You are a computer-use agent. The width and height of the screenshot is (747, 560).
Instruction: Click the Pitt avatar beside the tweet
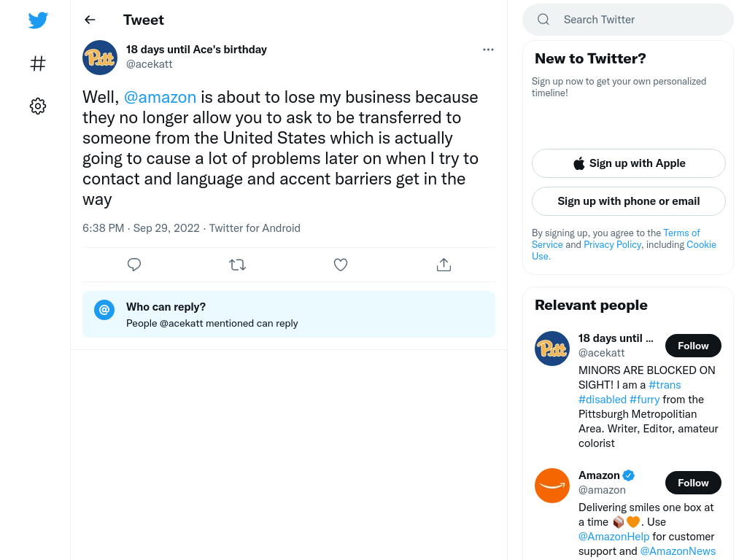[99, 58]
